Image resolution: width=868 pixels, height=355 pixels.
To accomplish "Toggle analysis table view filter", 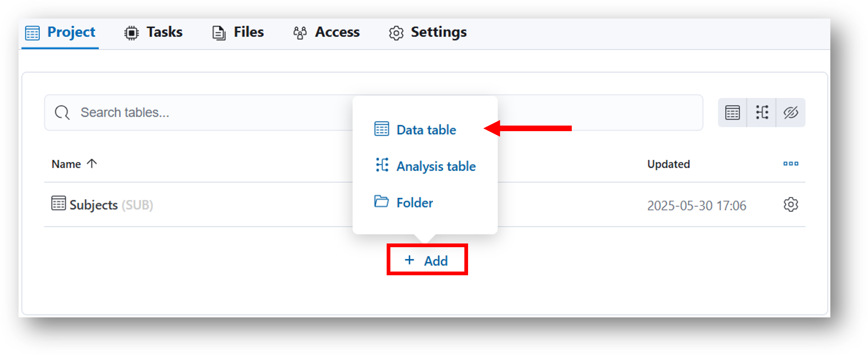I will coord(761,113).
